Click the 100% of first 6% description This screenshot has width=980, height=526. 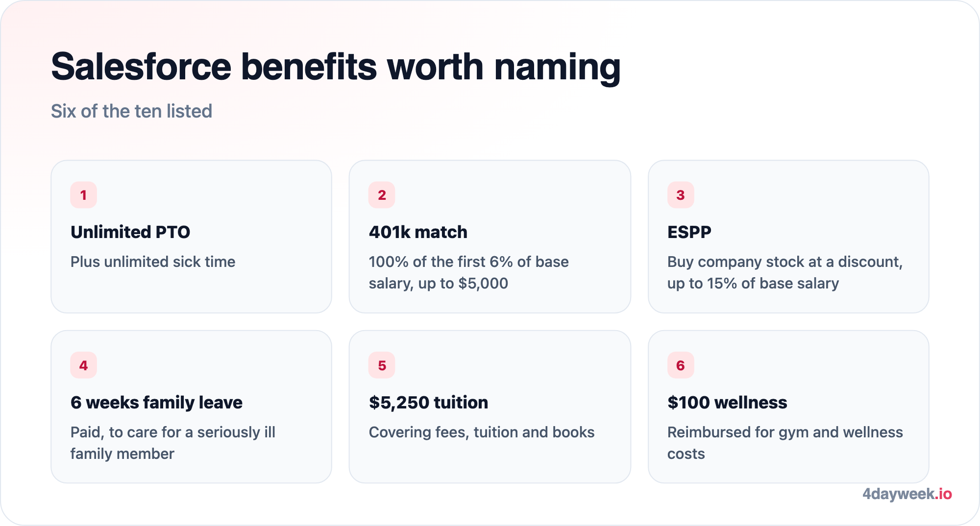469,272
